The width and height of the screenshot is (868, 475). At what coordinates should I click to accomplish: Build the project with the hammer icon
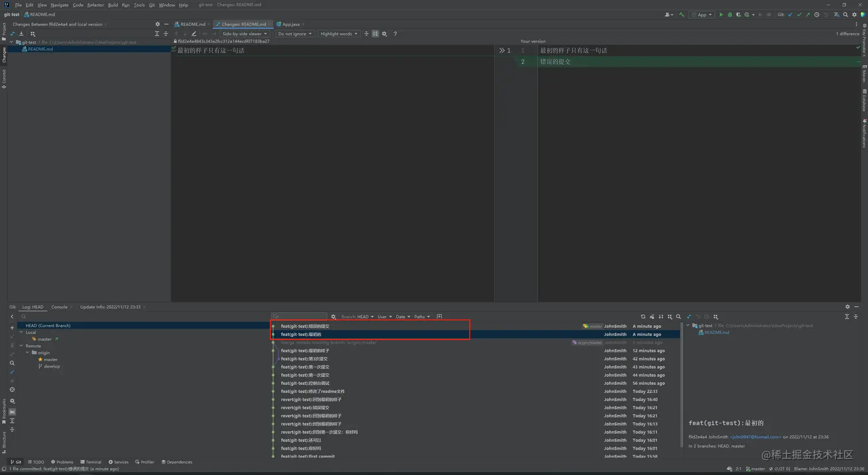point(681,15)
